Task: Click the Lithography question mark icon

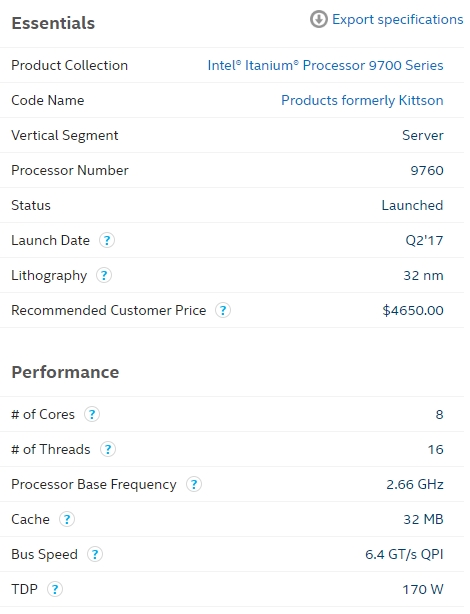Action: (x=104, y=275)
